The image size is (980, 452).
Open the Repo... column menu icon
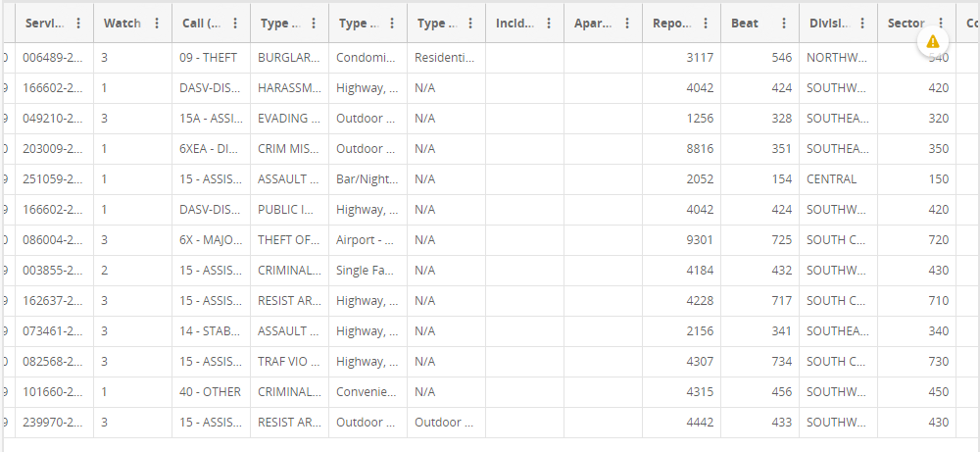tap(706, 24)
